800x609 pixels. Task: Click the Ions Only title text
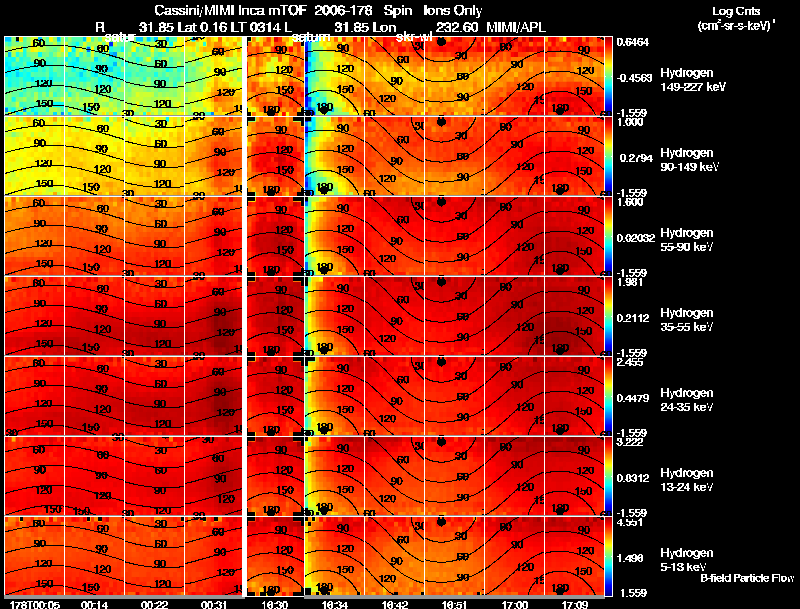click(453, 11)
